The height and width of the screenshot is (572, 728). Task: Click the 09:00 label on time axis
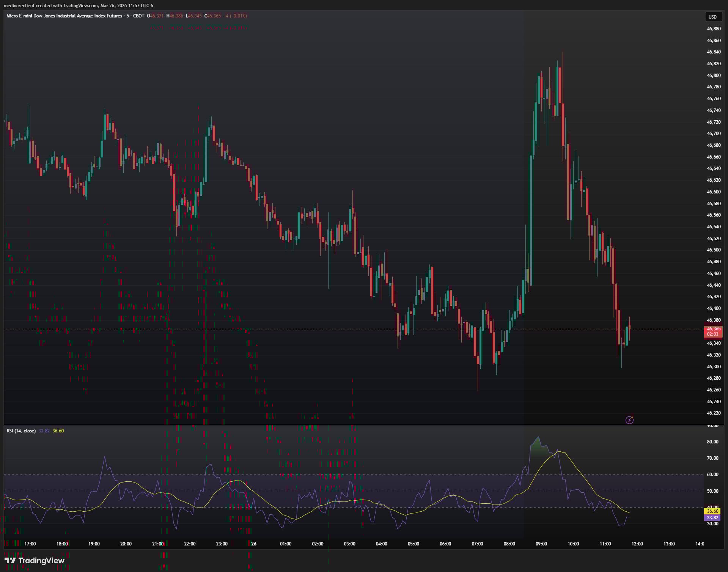541,544
